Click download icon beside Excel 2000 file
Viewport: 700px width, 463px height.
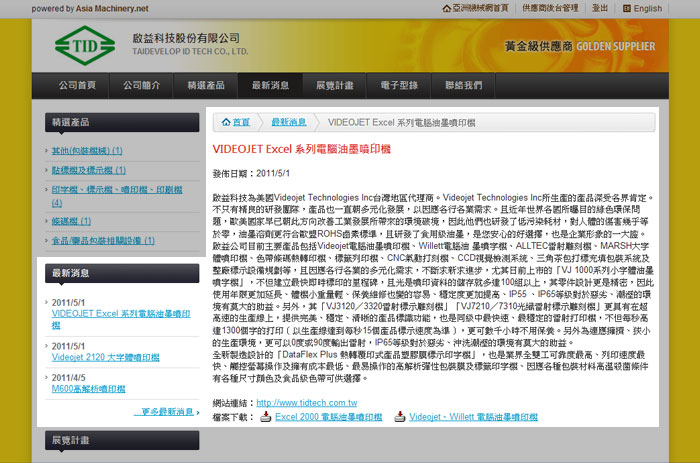coord(266,417)
